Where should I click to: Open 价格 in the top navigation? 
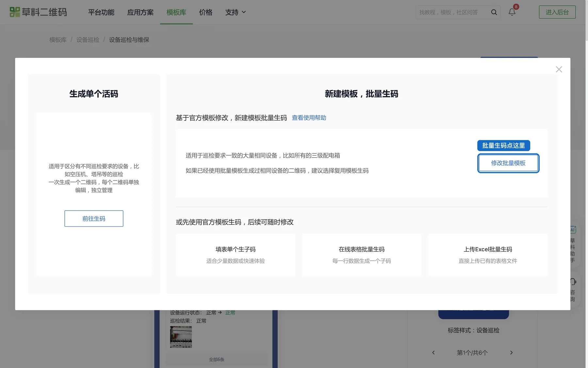pos(206,12)
